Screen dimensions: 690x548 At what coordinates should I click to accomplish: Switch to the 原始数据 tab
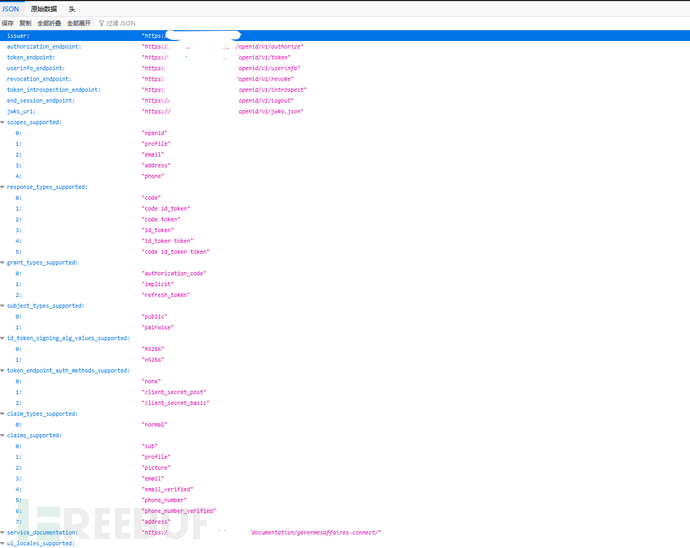click(44, 8)
